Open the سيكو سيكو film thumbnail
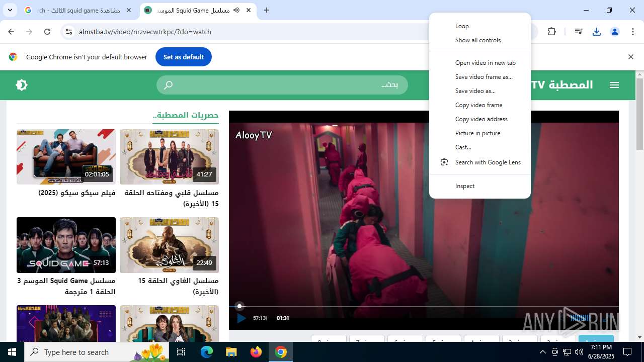The height and width of the screenshot is (362, 644). [66, 157]
